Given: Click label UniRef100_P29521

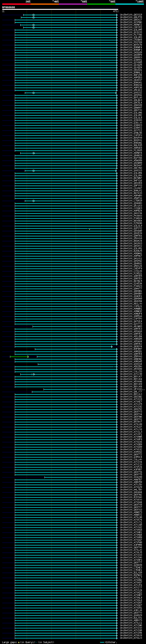Looking at the screenshot, I should tap(131, 273).
